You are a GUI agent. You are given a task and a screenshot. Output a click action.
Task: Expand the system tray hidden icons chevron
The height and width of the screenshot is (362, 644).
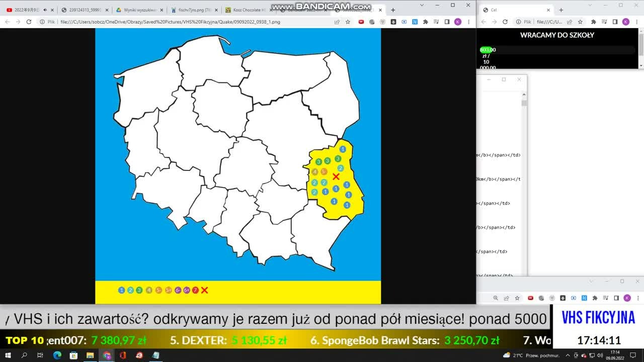click(568, 355)
